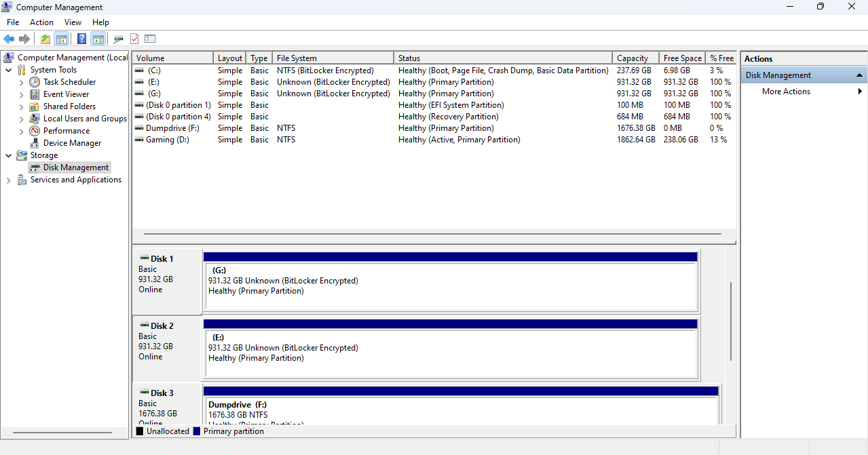The width and height of the screenshot is (868, 455).
Task: Select the (Disk 0 partition 4) volume row
Action: pyautogui.click(x=434, y=117)
